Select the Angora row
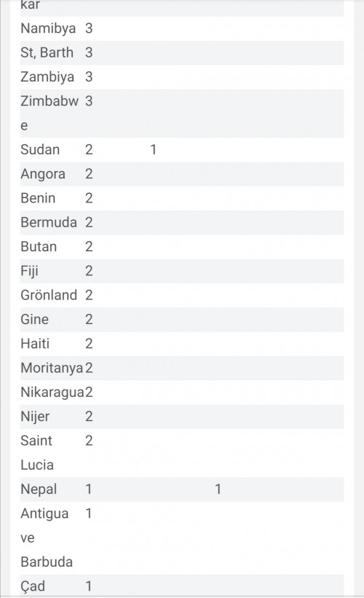The height and width of the screenshot is (598, 364). pos(182,174)
